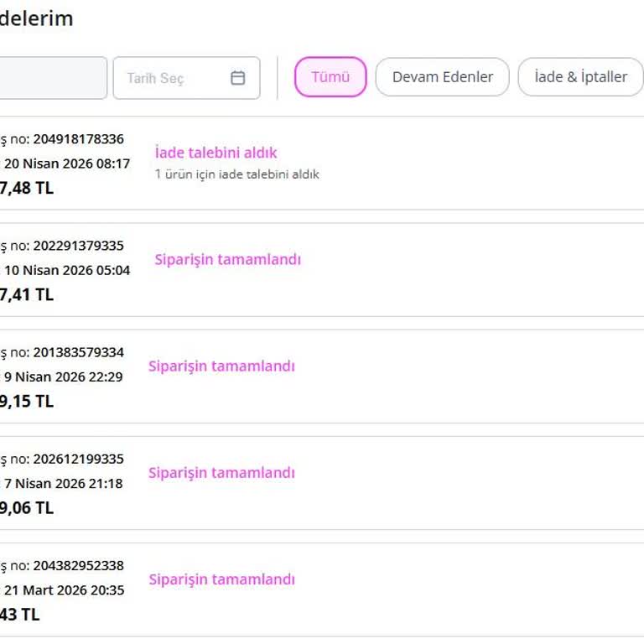Open order number 202291379335

click(x=78, y=246)
